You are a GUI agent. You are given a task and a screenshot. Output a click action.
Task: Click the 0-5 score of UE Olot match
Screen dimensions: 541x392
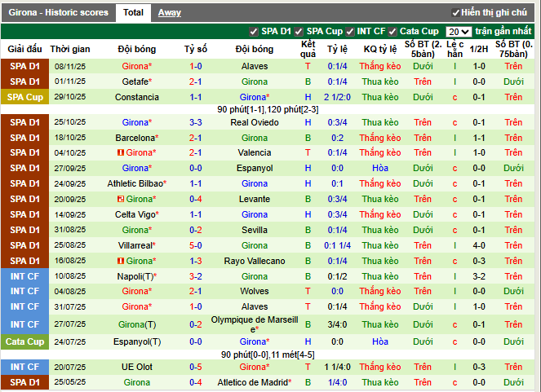(196, 367)
